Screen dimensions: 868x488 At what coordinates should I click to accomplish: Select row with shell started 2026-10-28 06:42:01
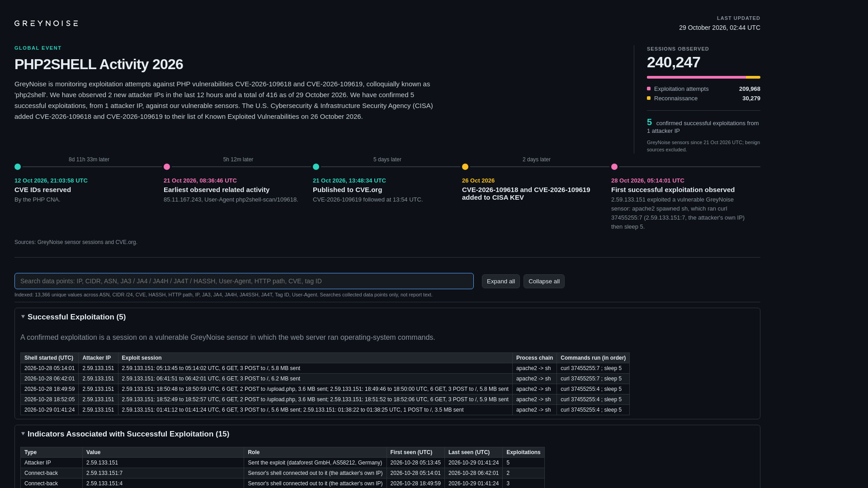tap(325, 379)
